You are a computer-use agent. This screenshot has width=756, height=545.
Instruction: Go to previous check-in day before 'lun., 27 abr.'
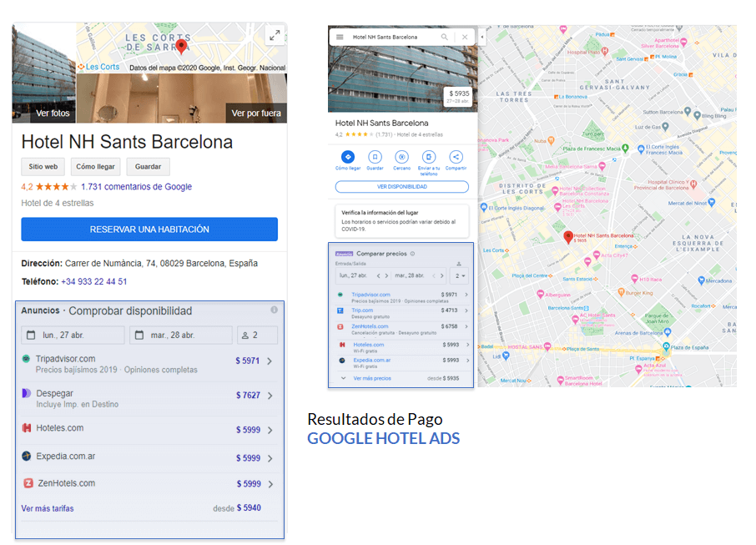(379, 276)
